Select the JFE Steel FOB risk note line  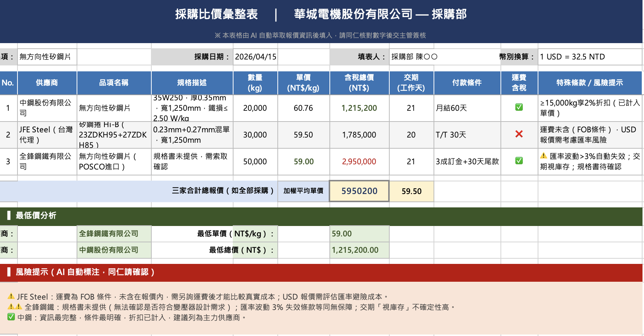click(198, 297)
